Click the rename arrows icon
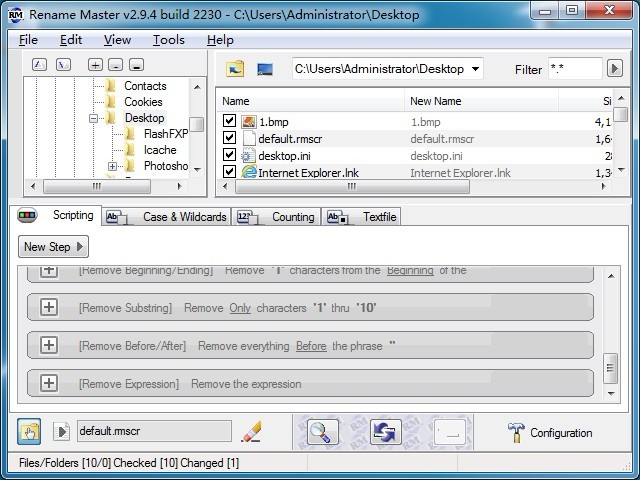This screenshot has width=640, height=480. point(385,432)
